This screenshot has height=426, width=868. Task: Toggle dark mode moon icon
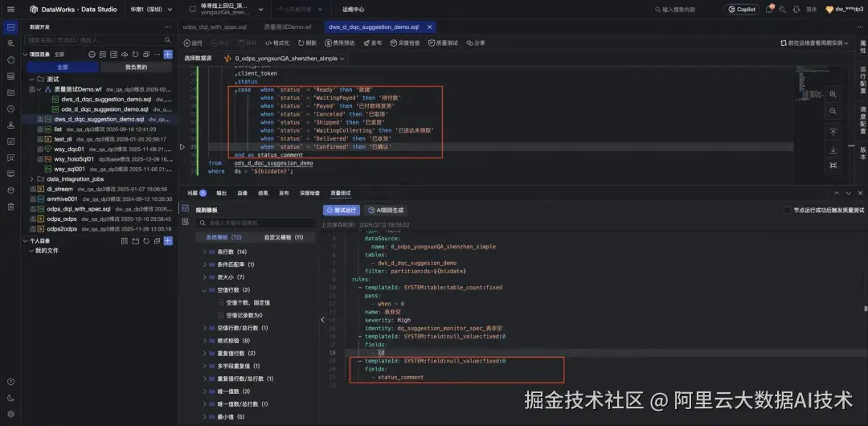click(x=10, y=398)
